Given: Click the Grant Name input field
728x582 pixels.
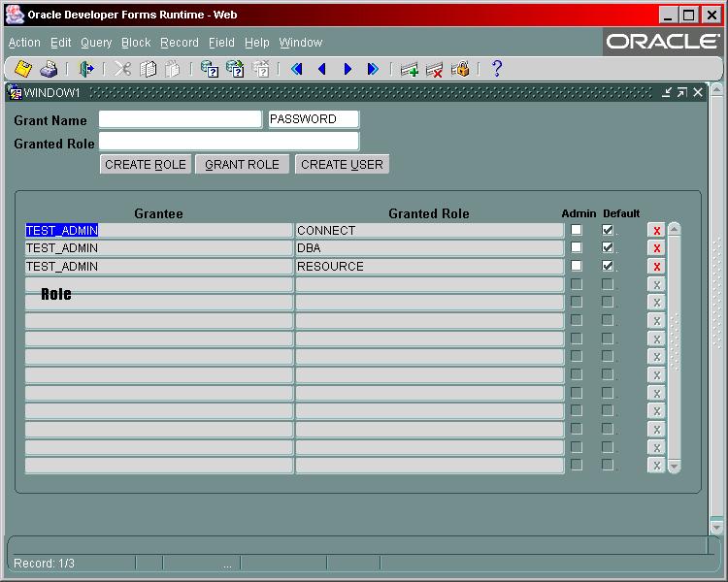Looking at the screenshot, I should tap(180, 119).
